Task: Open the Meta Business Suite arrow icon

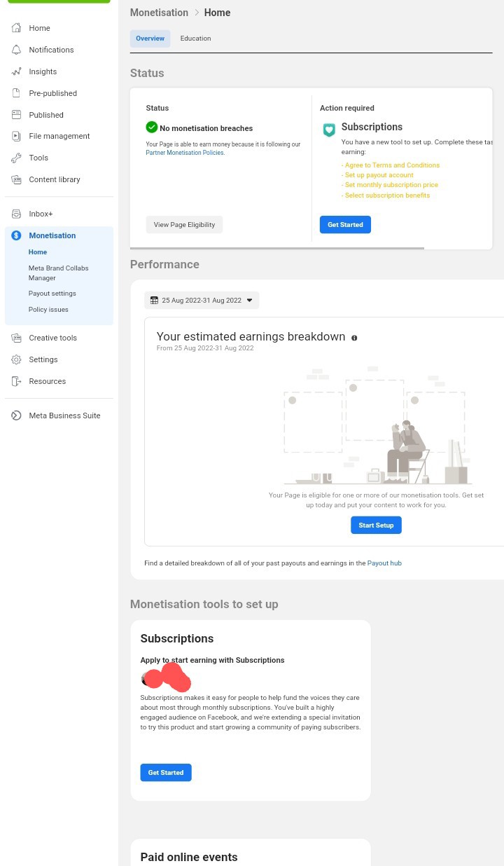Action: [x=16, y=415]
